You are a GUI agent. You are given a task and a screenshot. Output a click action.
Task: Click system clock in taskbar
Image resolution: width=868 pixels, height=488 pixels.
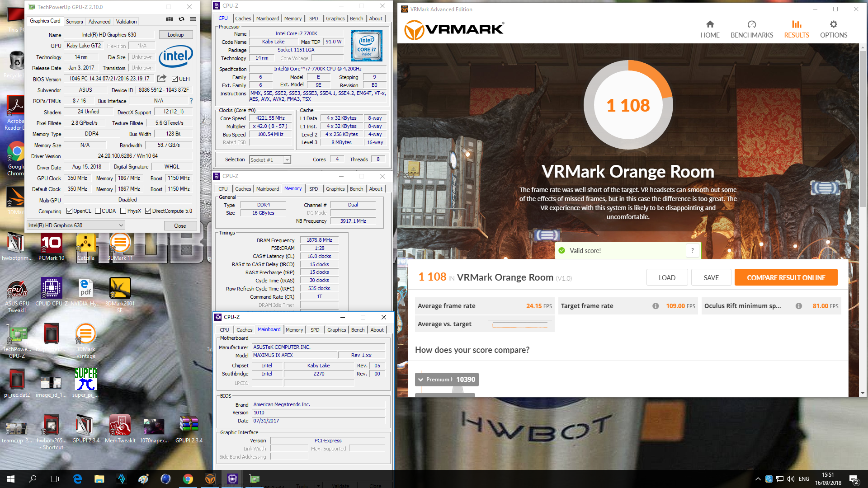pyautogui.click(x=828, y=479)
